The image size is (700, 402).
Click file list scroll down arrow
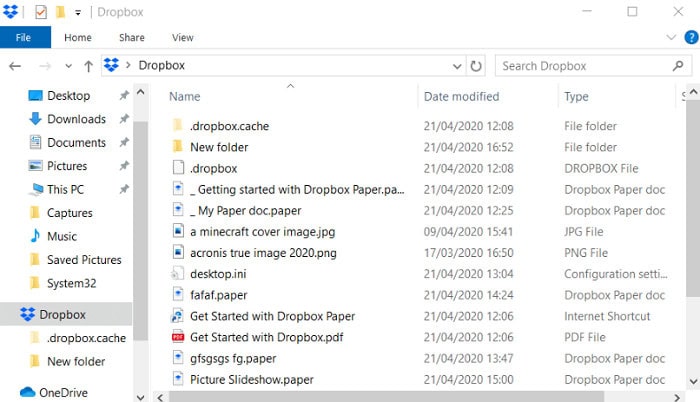click(x=693, y=381)
